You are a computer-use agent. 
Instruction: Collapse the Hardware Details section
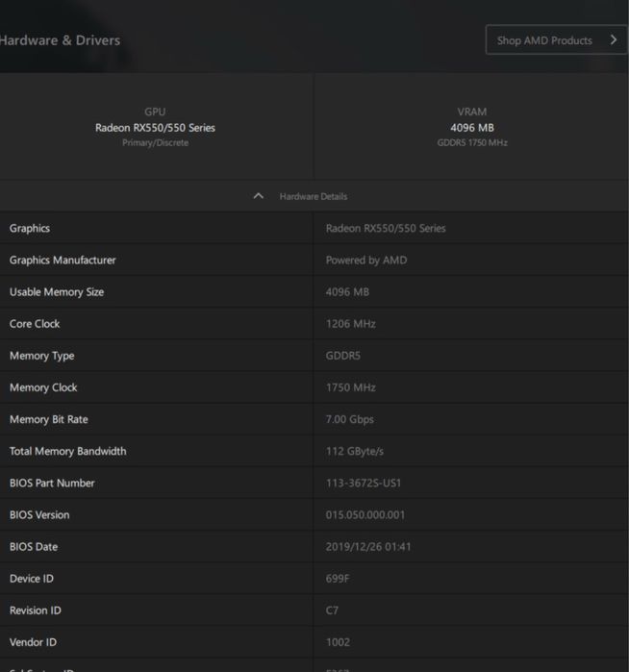pos(258,196)
